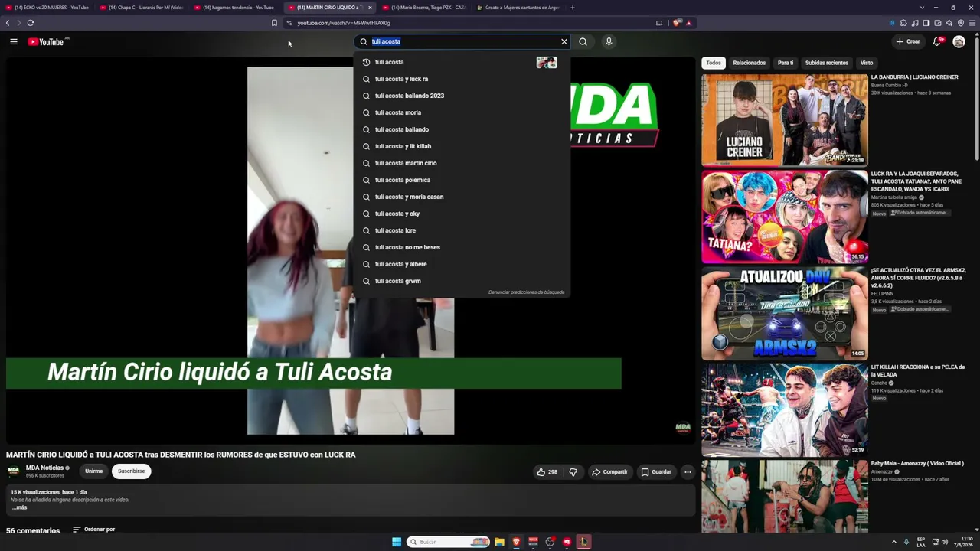
Task: Open a new browser tab
Action: coord(573,8)
